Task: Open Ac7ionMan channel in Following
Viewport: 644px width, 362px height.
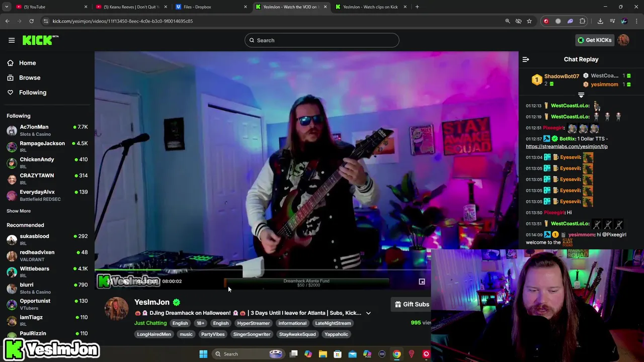Action: tap(47, 130)
